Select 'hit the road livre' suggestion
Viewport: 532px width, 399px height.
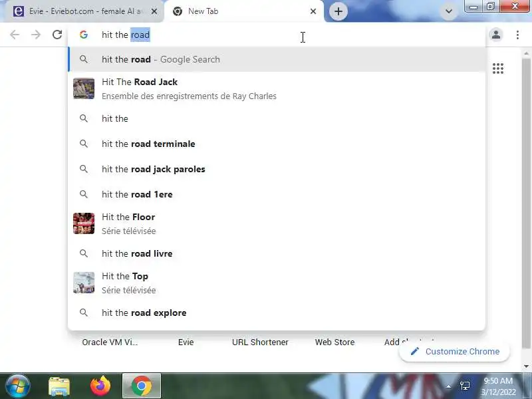(277, 253)
